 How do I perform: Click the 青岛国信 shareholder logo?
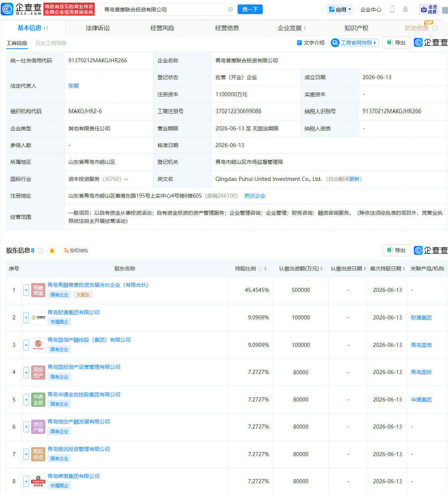[38, 345]
